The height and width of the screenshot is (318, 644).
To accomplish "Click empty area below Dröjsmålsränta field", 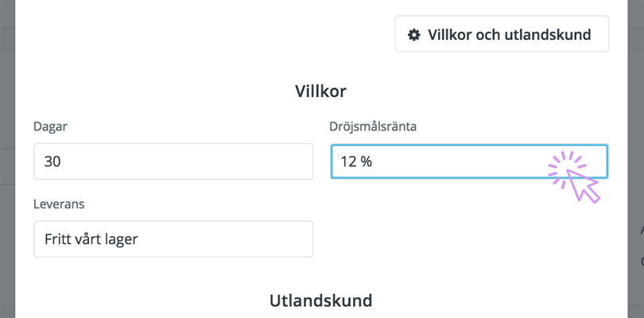I will coord(469,230).
